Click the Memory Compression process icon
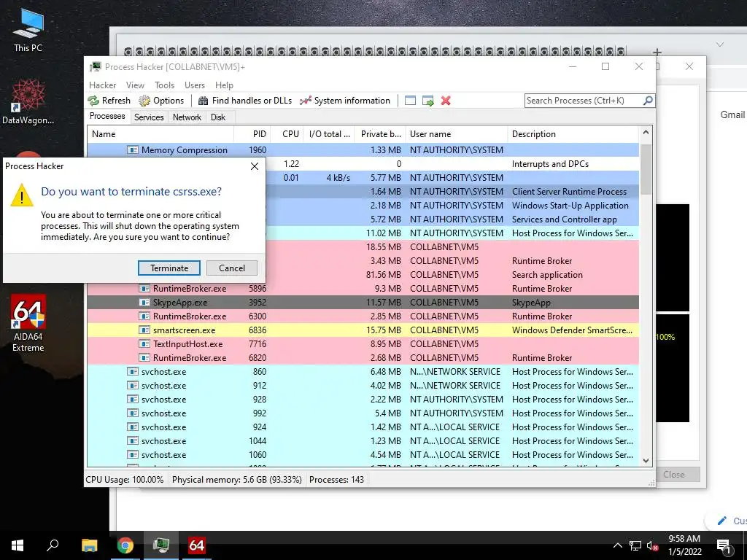The image size is (747, 560). click(x=133, y=150)
